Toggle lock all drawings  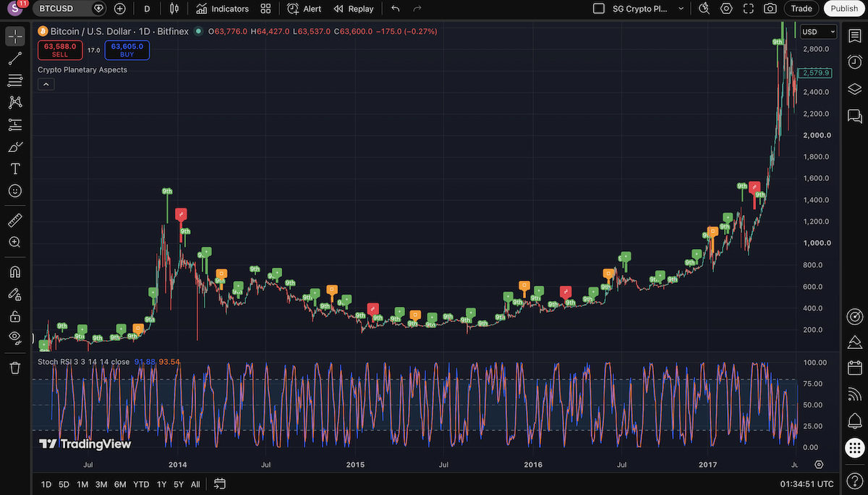[x=15, y=316]
